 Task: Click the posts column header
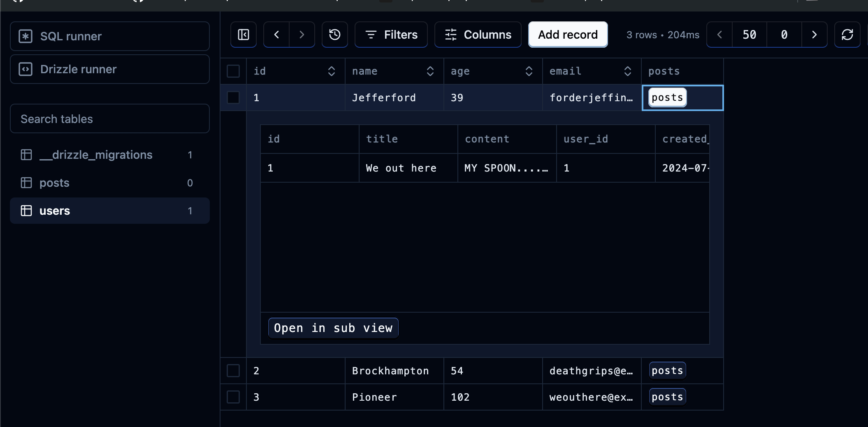682,71
